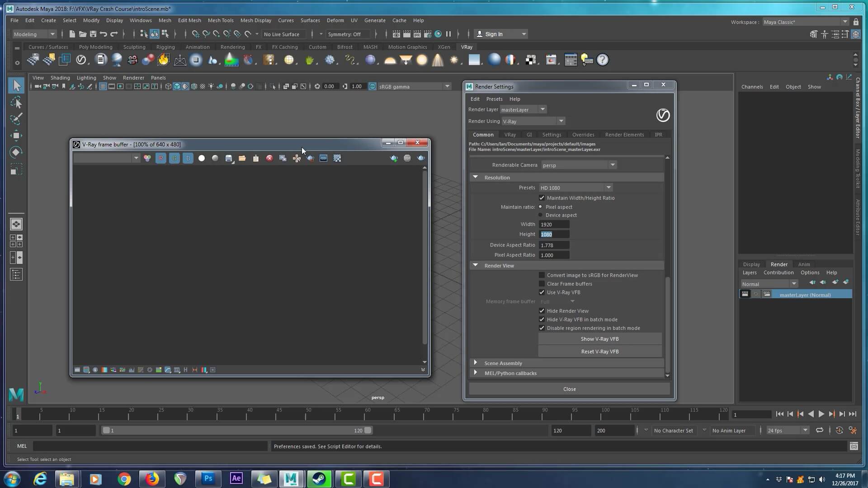Screen dimensions: 868x488
Task: Save image from V-Ray frame buffer
Action: click(229, 158)
